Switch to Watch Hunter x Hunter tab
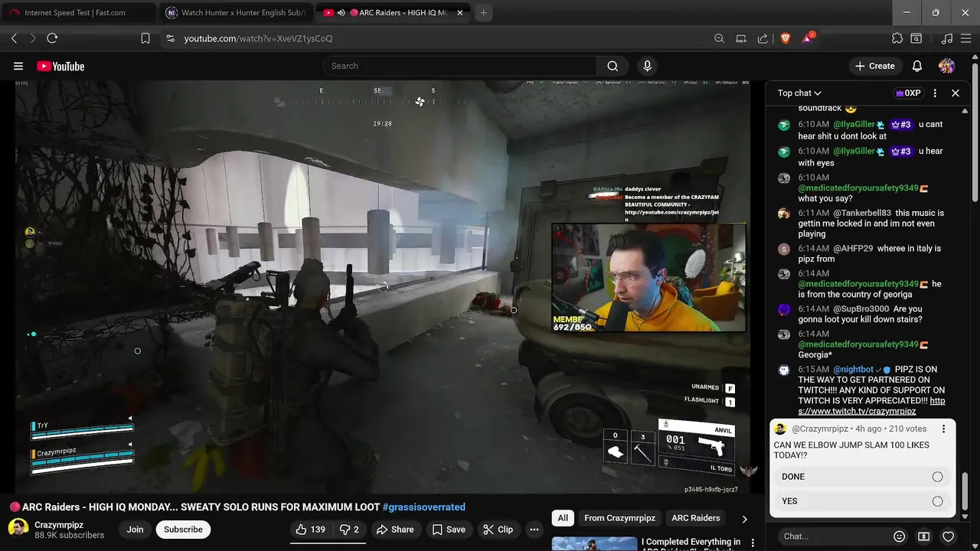980x551 pixels. (x=236, y=13)
